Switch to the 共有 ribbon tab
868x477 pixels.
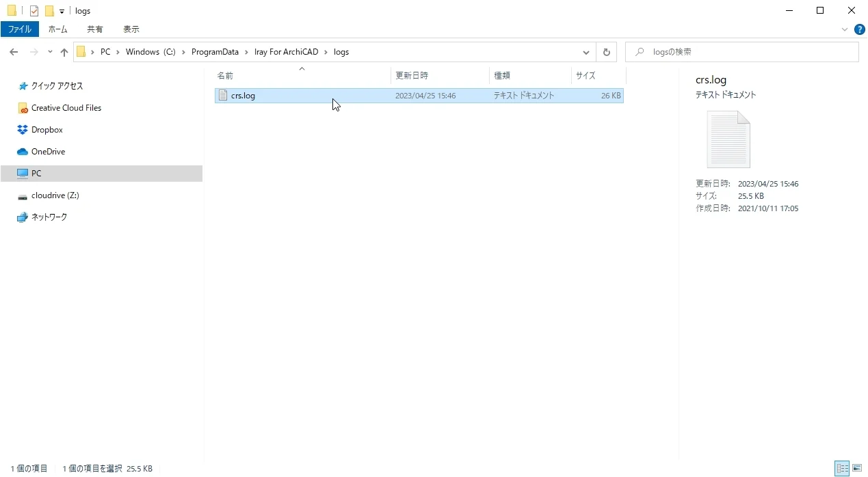click(x=95, y=29)
